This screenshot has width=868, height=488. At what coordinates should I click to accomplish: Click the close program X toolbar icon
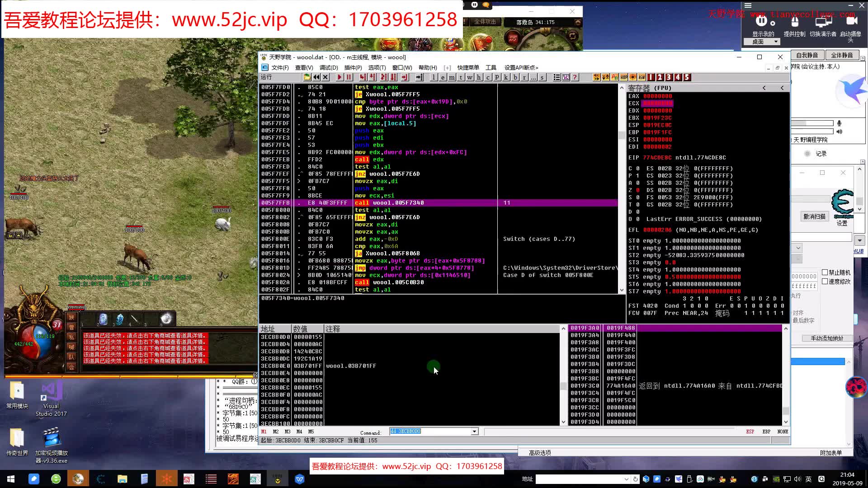coord(325,77)
